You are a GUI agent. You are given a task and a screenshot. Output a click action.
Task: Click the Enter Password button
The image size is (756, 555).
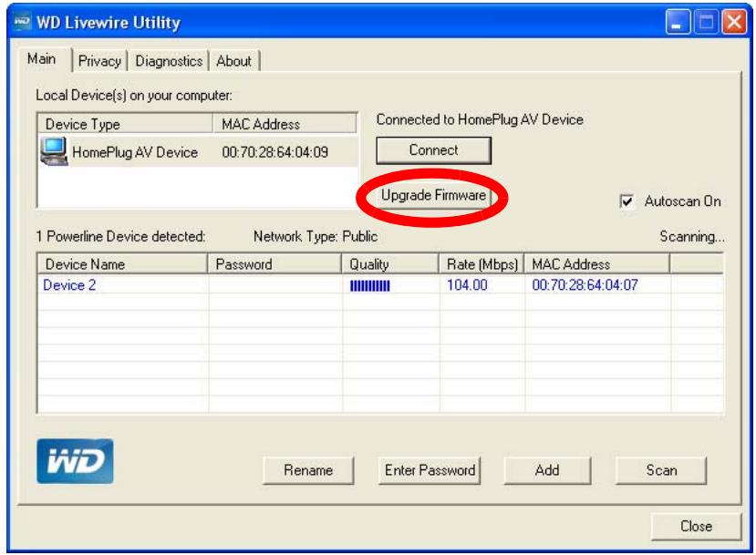(430, 470)
